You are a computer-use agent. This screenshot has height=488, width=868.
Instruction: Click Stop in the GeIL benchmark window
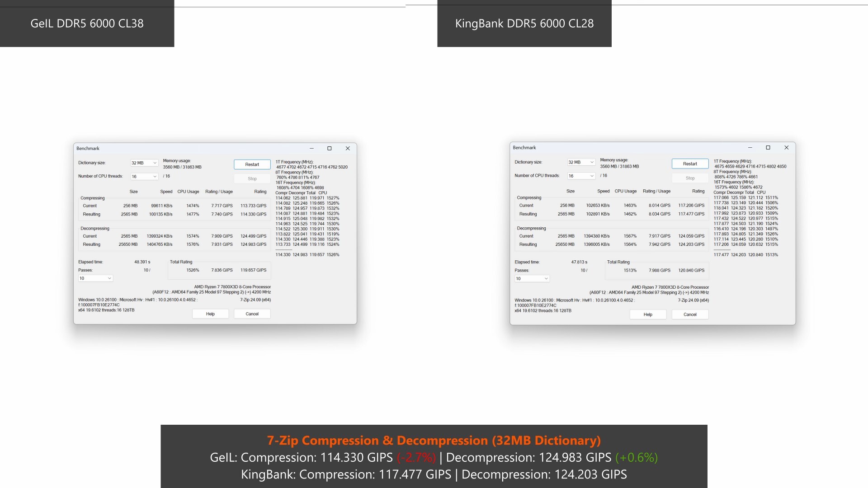pos(252,178)
